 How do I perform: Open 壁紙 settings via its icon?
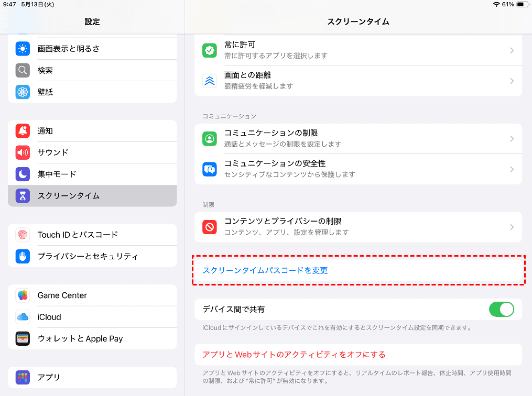[21, 91]
